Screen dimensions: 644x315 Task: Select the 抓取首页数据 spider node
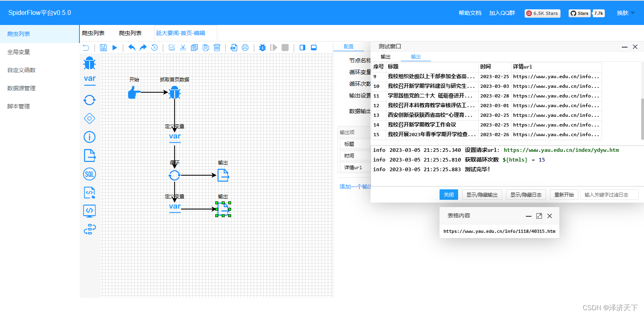click(x=175, y=93)
